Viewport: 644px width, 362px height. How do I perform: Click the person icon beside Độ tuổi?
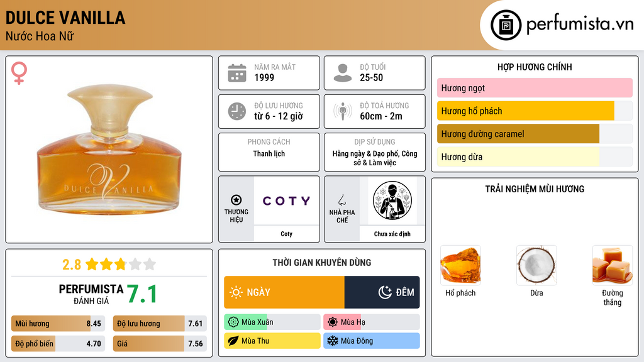pos(343,73)
